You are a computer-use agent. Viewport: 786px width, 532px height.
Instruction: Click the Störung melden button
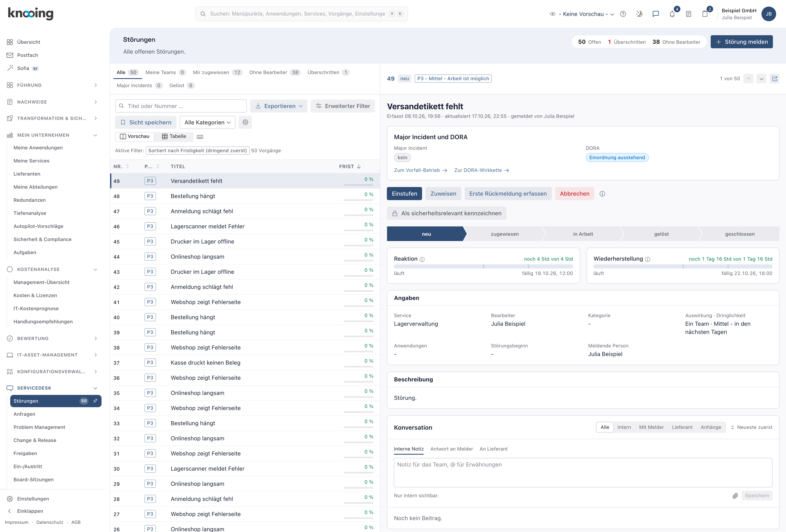point(741,42)
